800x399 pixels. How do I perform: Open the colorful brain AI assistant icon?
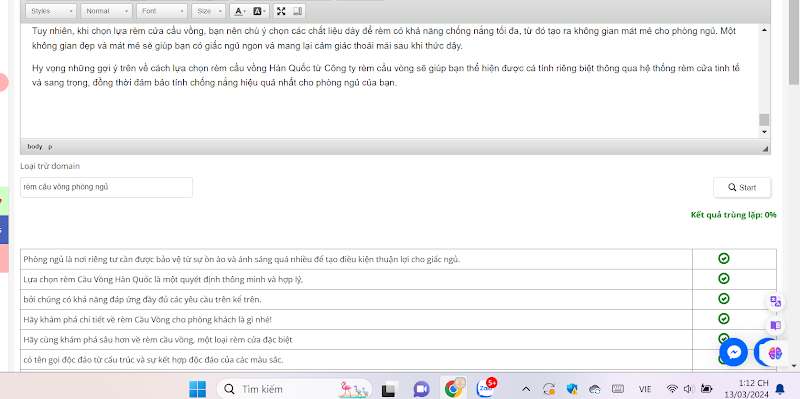(x=774, y=353)
